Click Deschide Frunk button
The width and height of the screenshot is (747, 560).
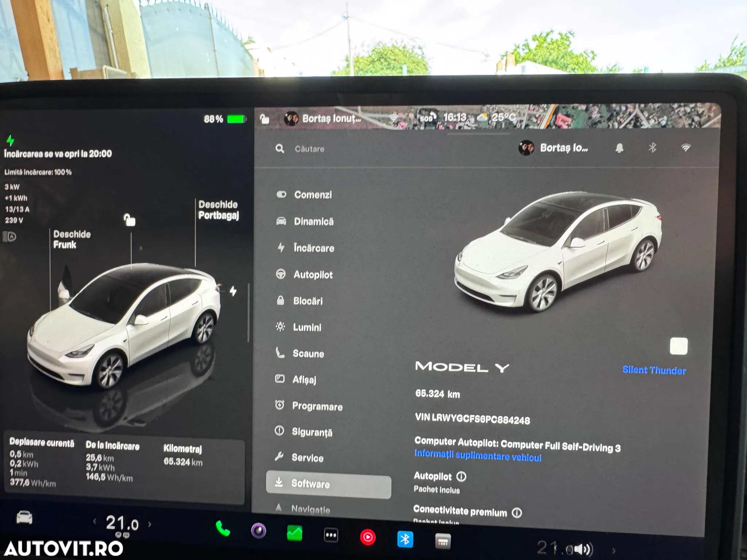click(72, 239)
